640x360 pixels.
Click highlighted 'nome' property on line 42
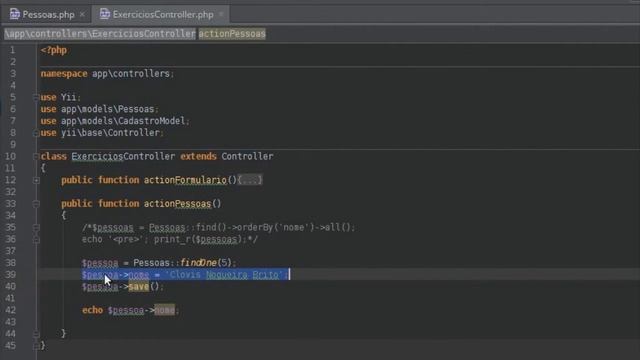pos(165,310)
